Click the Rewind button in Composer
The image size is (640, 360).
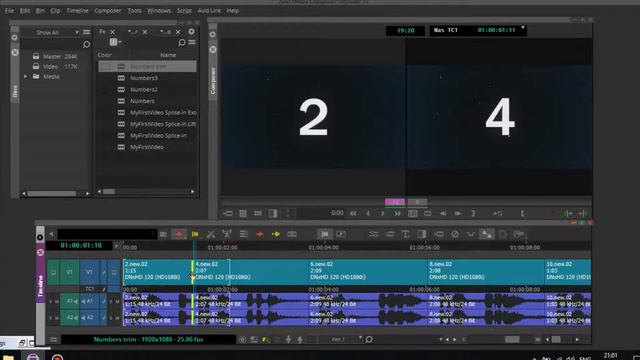click(x=353, y=213)
